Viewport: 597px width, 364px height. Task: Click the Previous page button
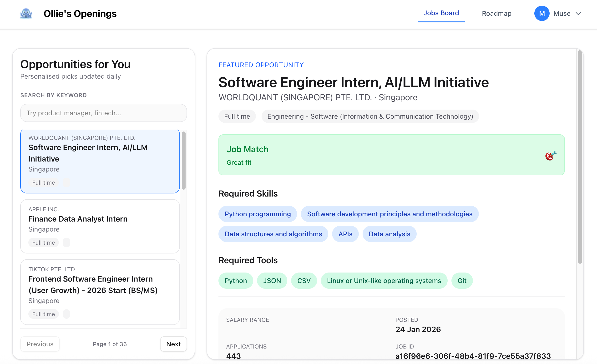40,344
